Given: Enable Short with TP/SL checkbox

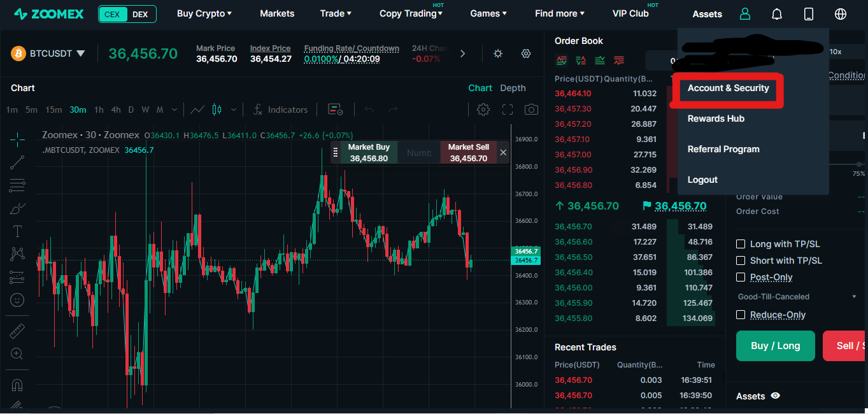Looking at the screenshot, I should tap(741, 261).
